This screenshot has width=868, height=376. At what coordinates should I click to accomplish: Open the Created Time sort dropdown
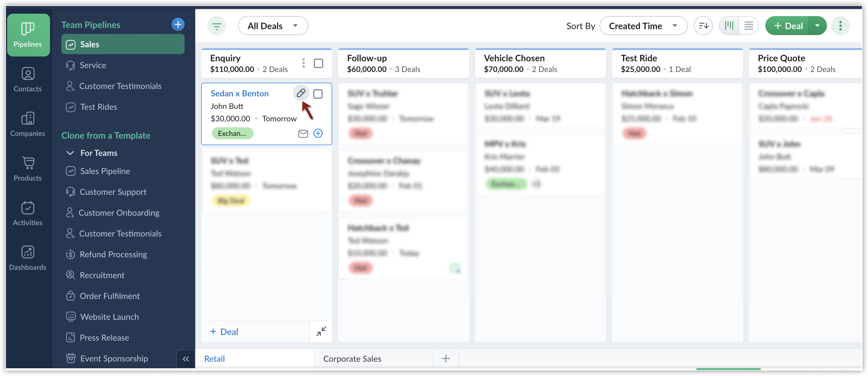[643, 26]
